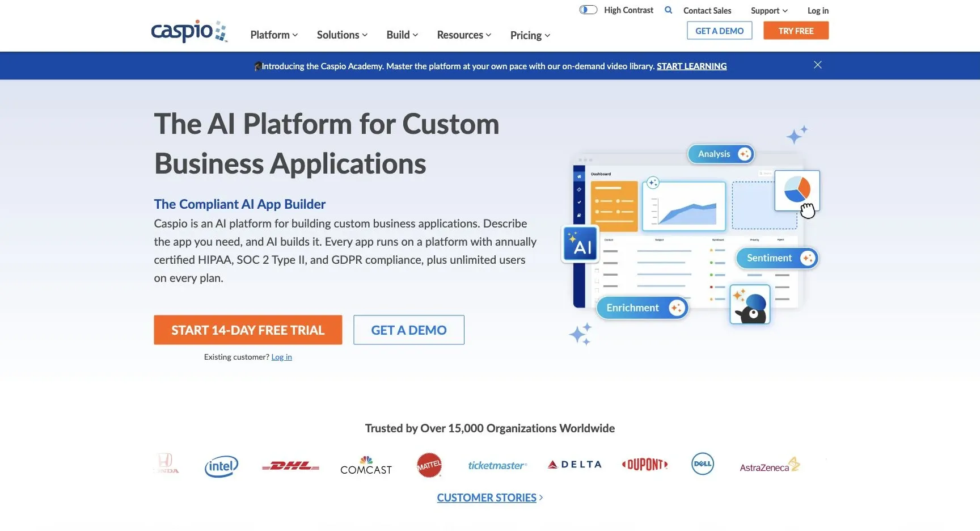Toggle the High Contrast switch

588,10
